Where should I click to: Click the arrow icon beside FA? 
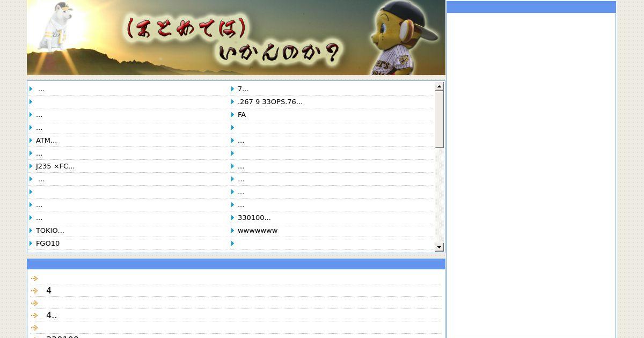point(233,115)
